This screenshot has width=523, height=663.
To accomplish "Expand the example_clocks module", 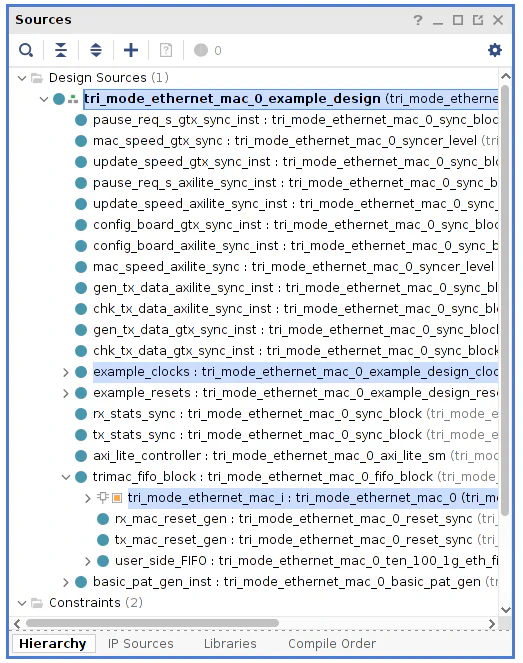I will [66, 372].
